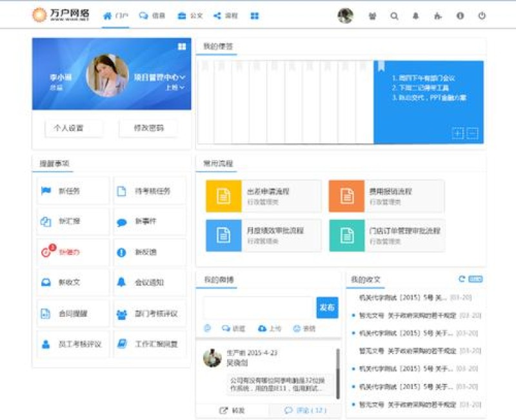
Task: Open the first 机关代字 [2015] 5号 document
Action: click(x=415, y=297)
